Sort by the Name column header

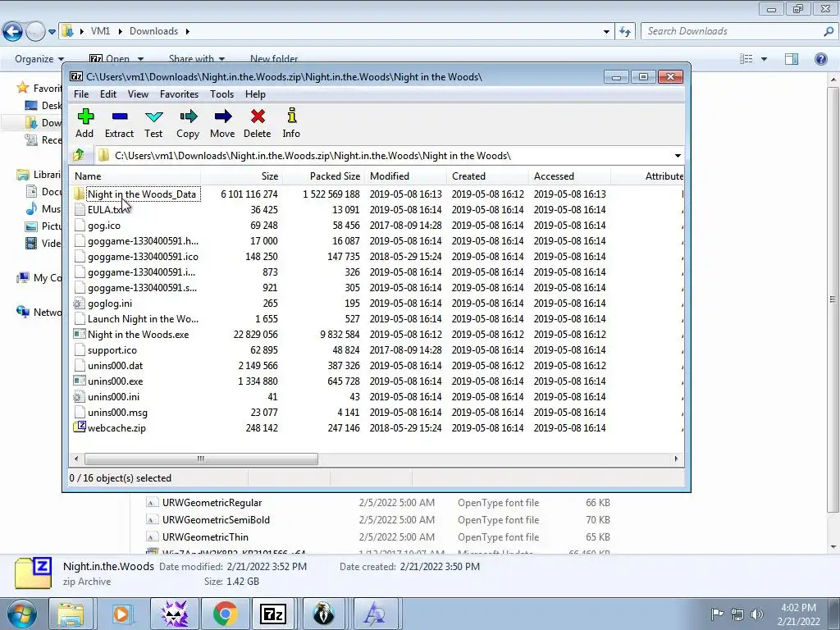[135, 176]
